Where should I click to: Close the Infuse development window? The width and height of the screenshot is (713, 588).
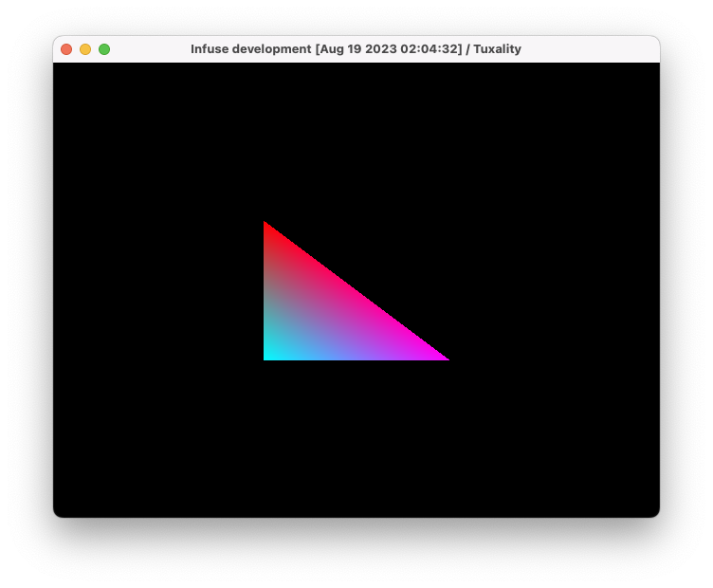(x=66, y=49)
